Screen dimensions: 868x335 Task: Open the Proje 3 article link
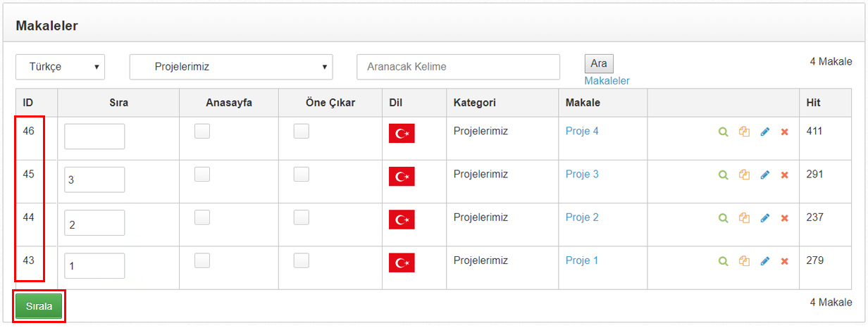coord(582,174)
